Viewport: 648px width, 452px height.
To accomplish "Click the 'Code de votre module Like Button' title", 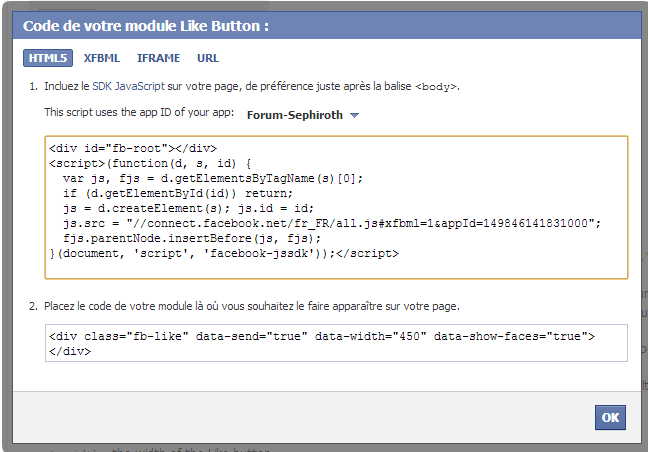I will (x=146, y=26).
